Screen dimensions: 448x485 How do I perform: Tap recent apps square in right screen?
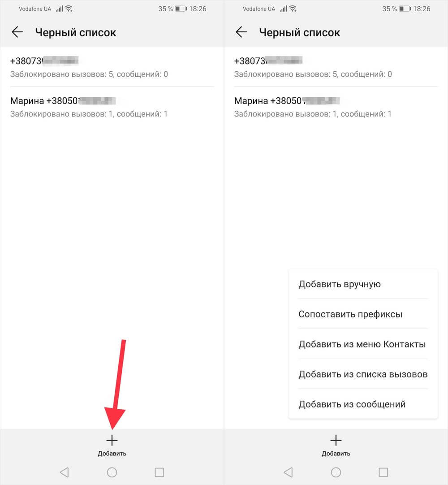(x=383, y=472)
